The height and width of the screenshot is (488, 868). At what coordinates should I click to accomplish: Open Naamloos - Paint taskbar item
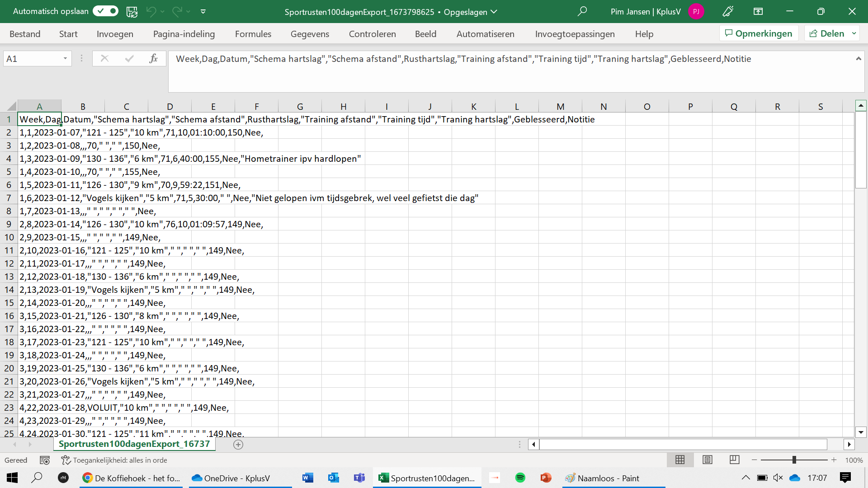pyautogui.click(x=613, y=478)
